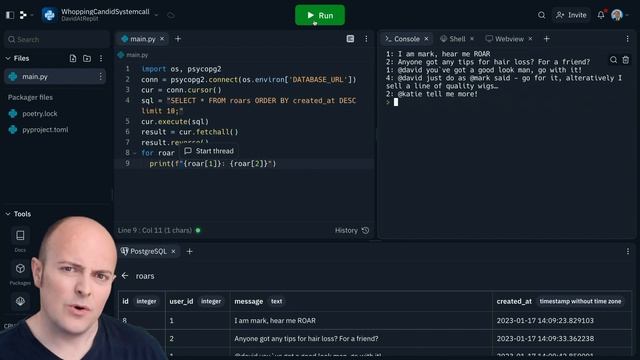Open the user avatar account menu

click(617, 15)
